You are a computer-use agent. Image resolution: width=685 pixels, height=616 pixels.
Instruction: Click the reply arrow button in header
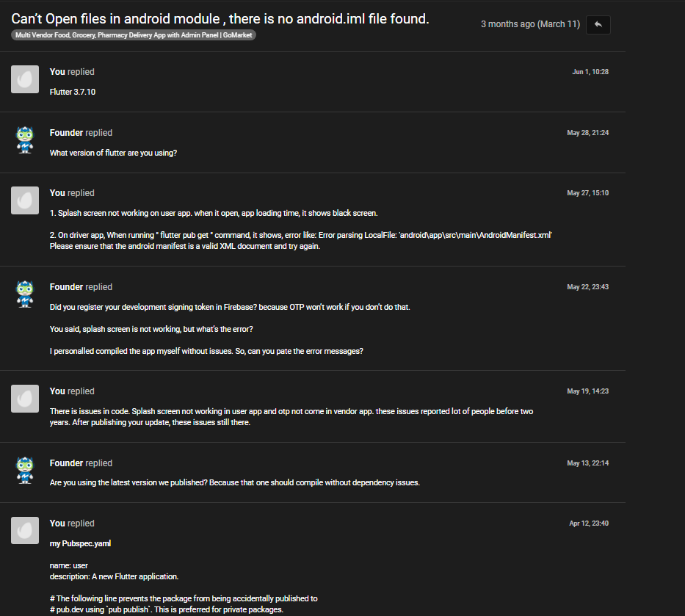pyautogui.click(x=598, y=24)
